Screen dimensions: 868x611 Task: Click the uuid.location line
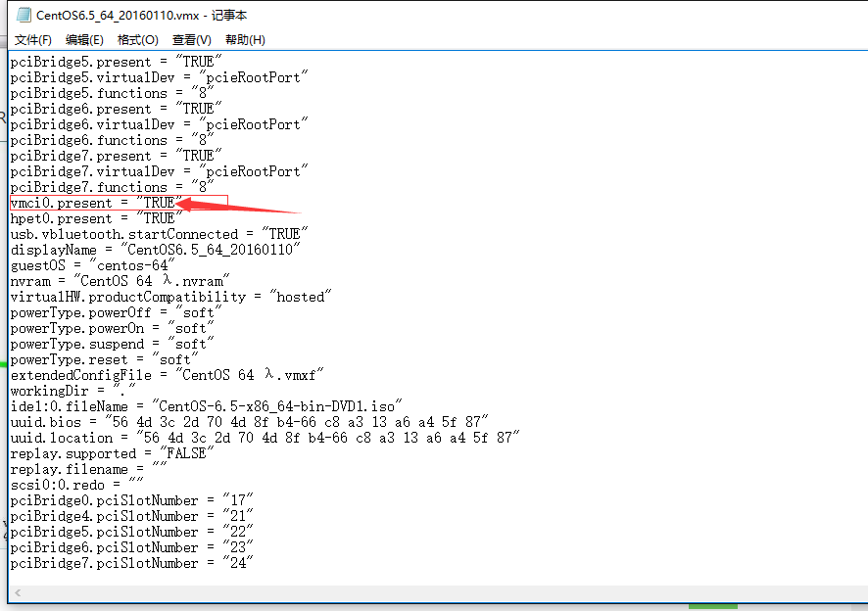click(x=265, y=438)
